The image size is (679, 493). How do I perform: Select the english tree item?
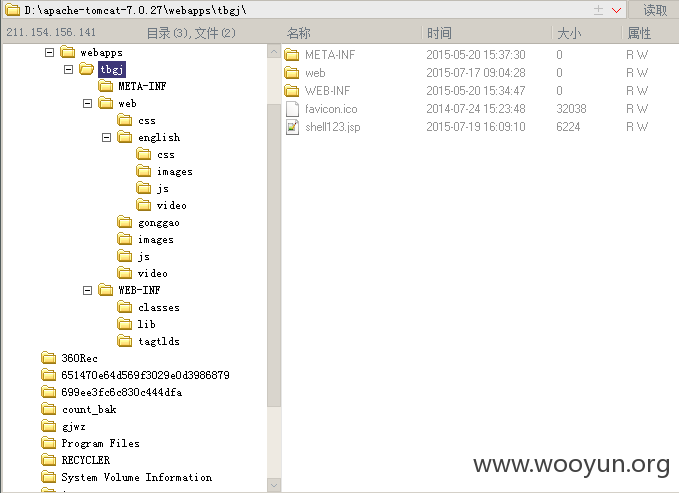tap(159, 138)
